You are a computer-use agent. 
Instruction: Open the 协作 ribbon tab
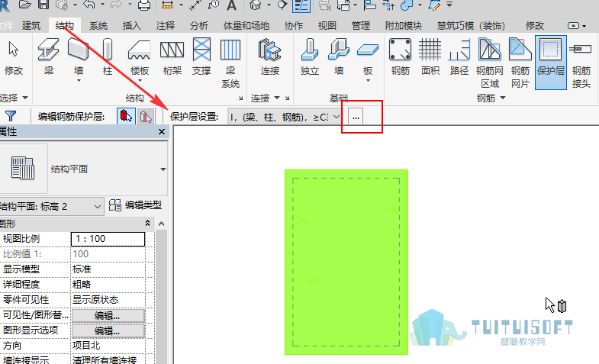point(293,26)
